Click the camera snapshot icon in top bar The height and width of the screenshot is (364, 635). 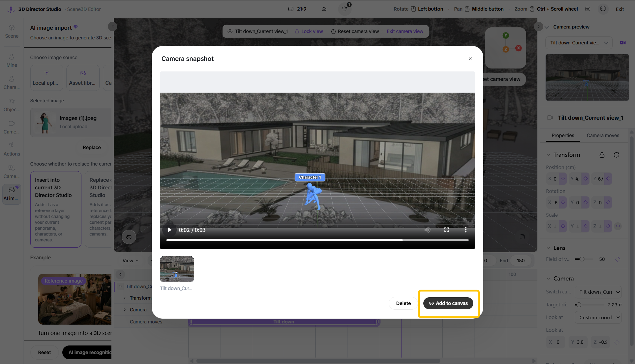coord(324,9)
